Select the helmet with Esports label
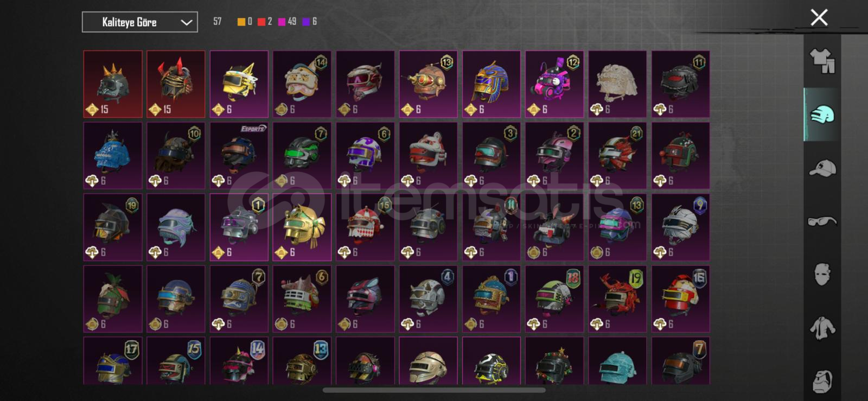The width and height of the screenshot is (868, 401). (239, 156)
